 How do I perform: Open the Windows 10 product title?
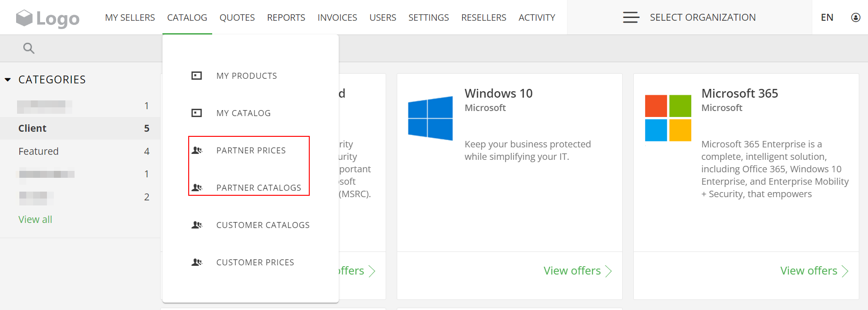point(498,93)
